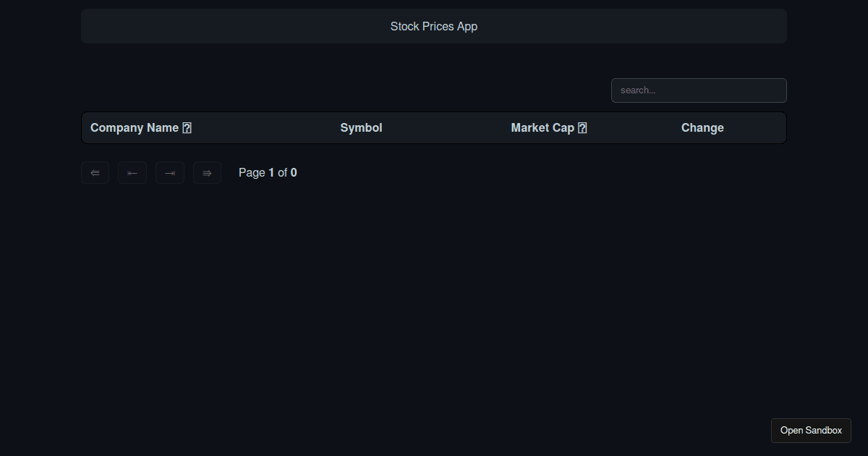Click the sort icon beside Market Cap

[582, 128]
